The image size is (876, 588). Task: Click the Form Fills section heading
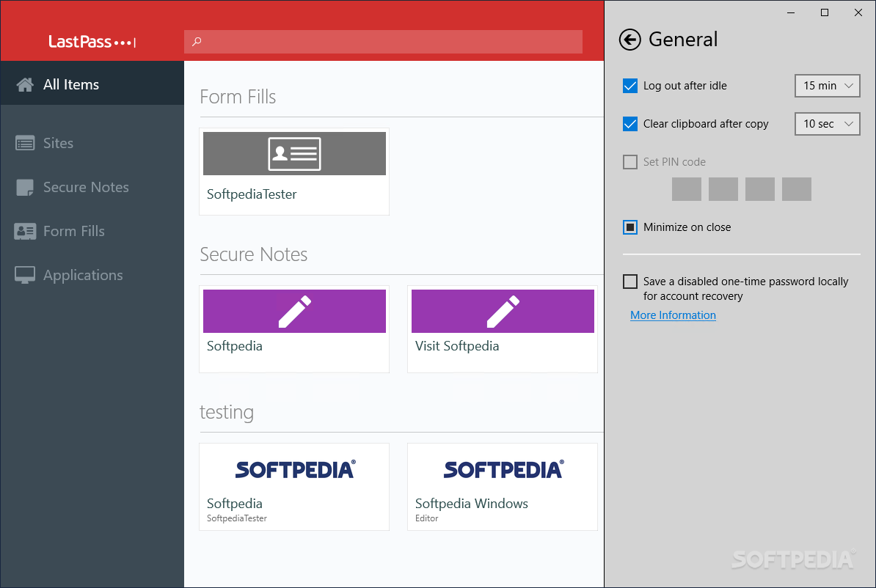(x=238, y=98)
